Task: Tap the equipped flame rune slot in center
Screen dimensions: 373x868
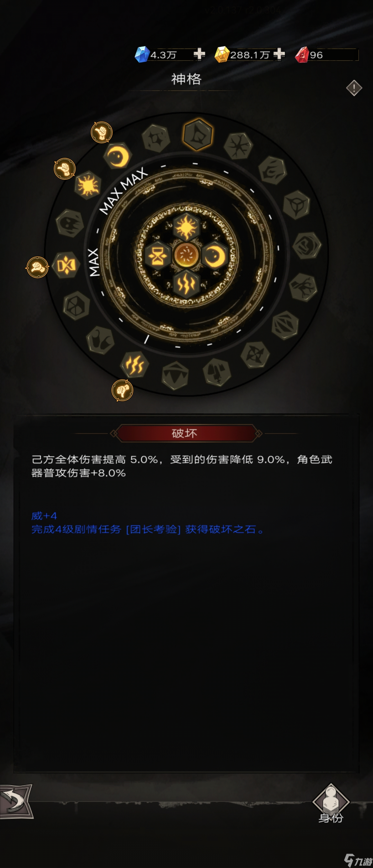Action: 186,284
